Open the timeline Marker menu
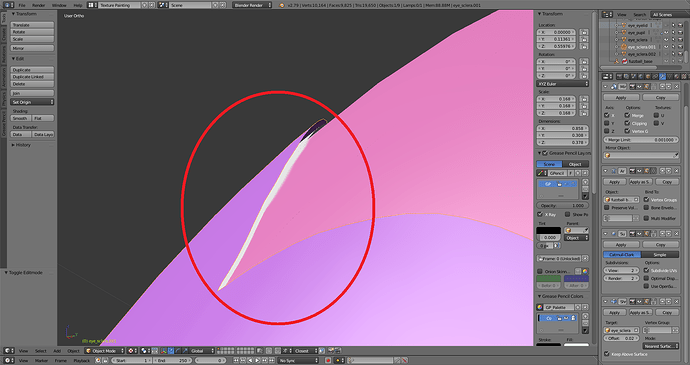This screenshot has width=690, height=365. pos(41,361)
